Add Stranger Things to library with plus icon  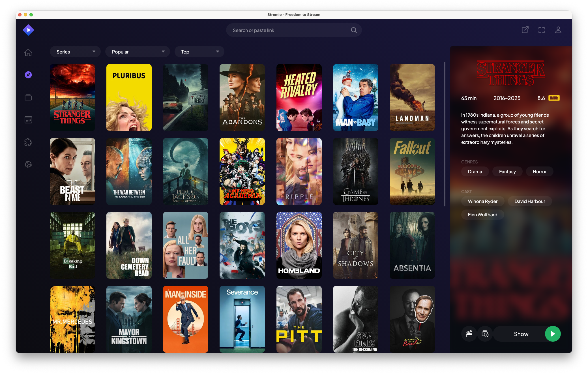coord(485,334)
